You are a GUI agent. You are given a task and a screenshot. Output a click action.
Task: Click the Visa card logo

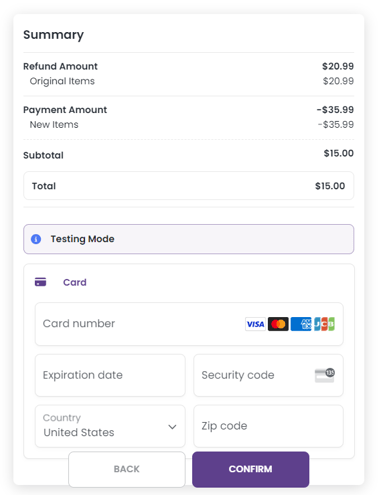[x=255, y=324]
